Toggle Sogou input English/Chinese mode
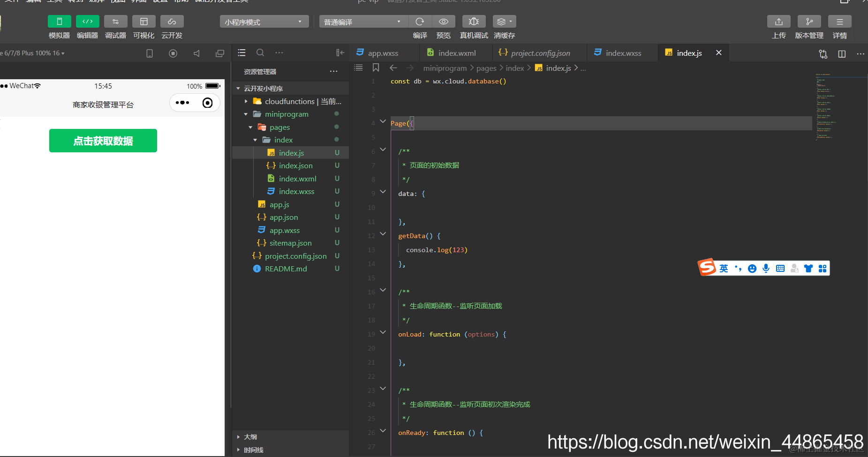The height and width of the screenshot is (457, 868). (724, 269)
